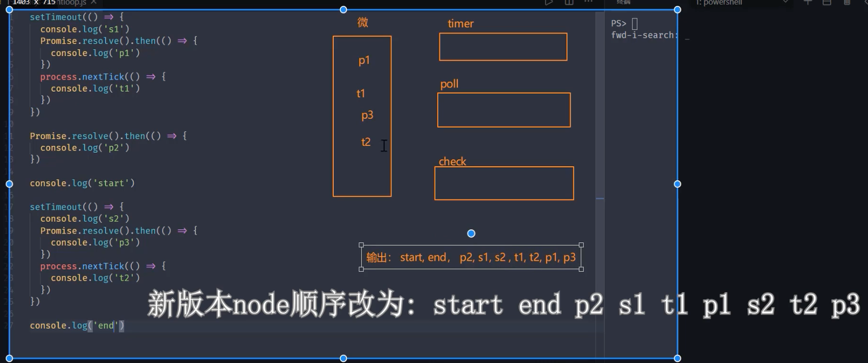Add a new terminal with the plus icon
Viewport: 868px width, 363px height.
[808, 3]
